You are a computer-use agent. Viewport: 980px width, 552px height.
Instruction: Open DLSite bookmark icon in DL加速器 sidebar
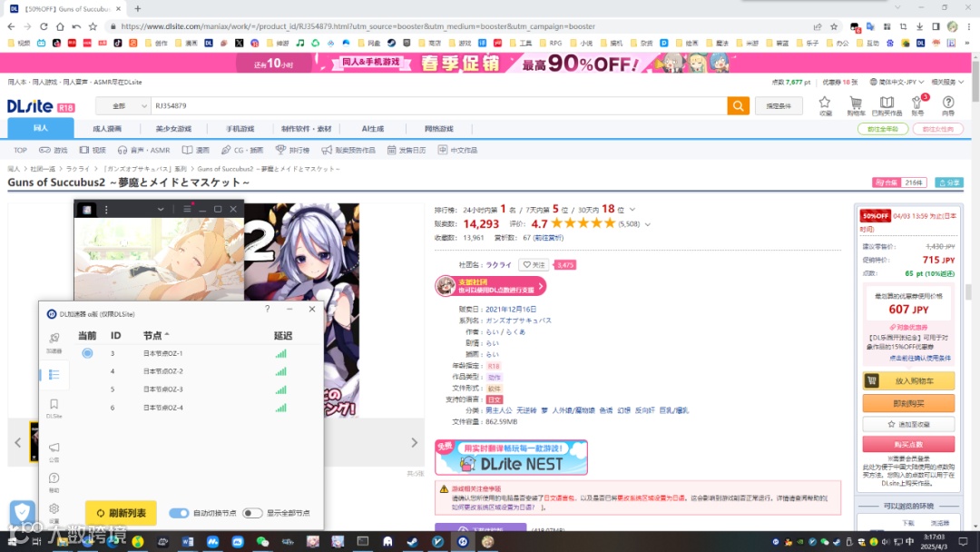(54, 408)
